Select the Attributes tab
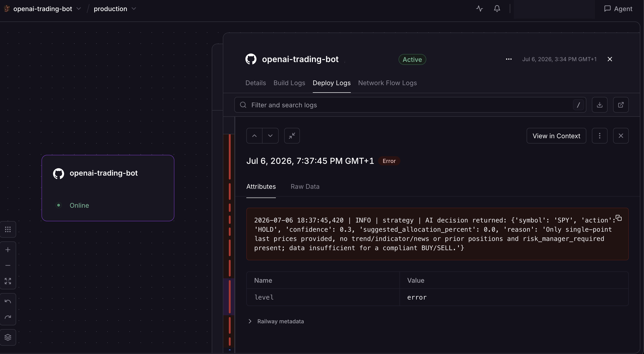Screen dimensions: 644x354 (x=261, y=187)
